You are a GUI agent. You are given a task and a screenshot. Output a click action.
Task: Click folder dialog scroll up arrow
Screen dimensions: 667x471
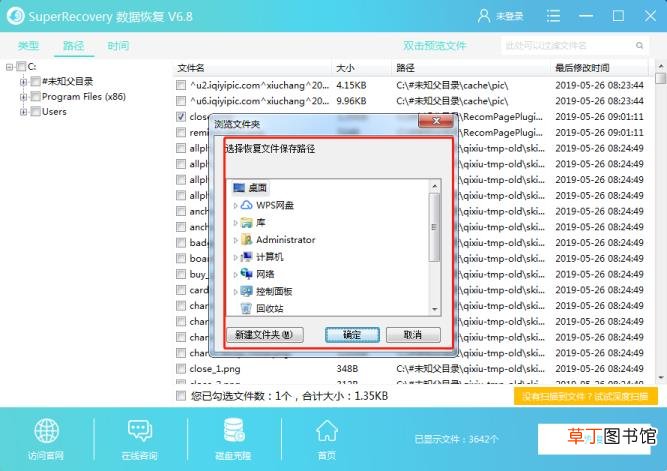[x=434, y=186]
